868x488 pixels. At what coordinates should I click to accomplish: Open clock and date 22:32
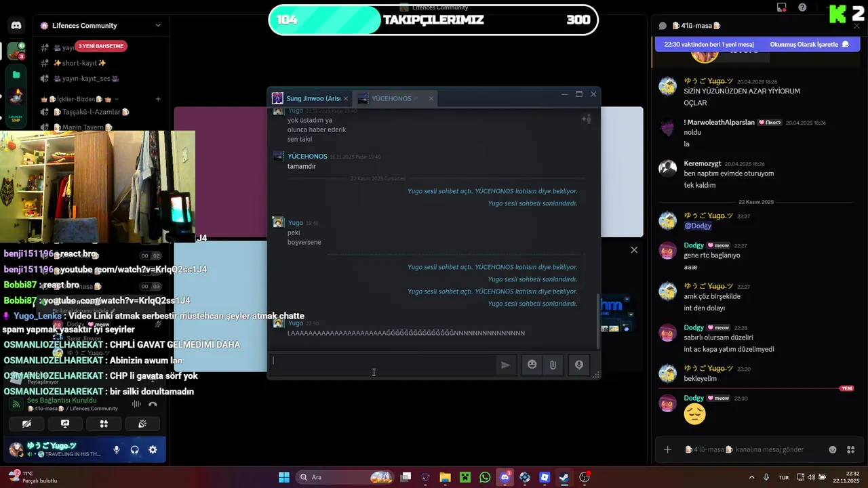[x=846, y=477]
